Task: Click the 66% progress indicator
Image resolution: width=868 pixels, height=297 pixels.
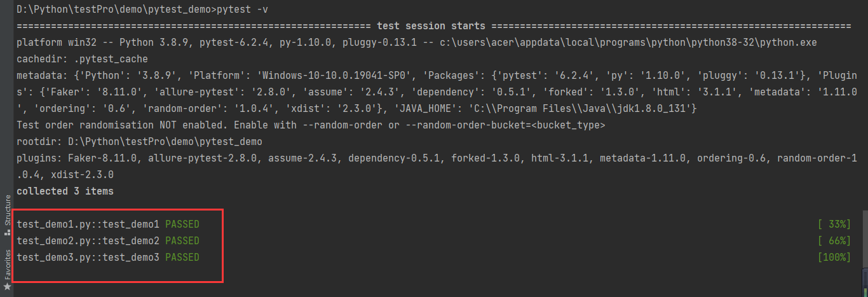Action: click(x=834, y=240)
